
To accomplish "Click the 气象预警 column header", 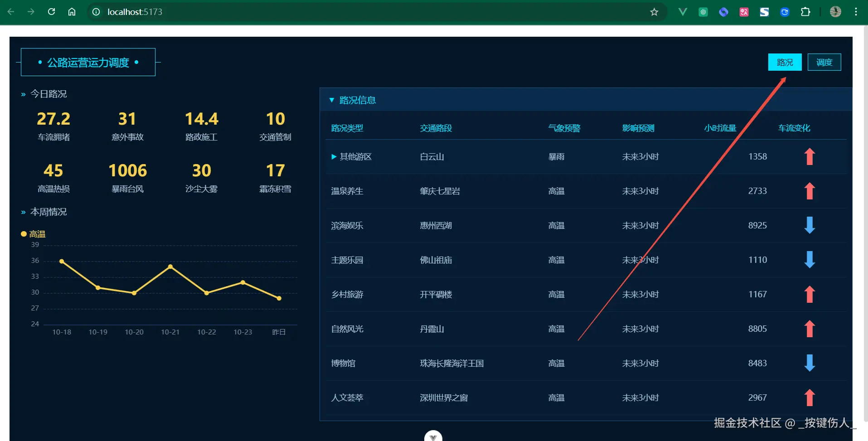I will point(564,128).
